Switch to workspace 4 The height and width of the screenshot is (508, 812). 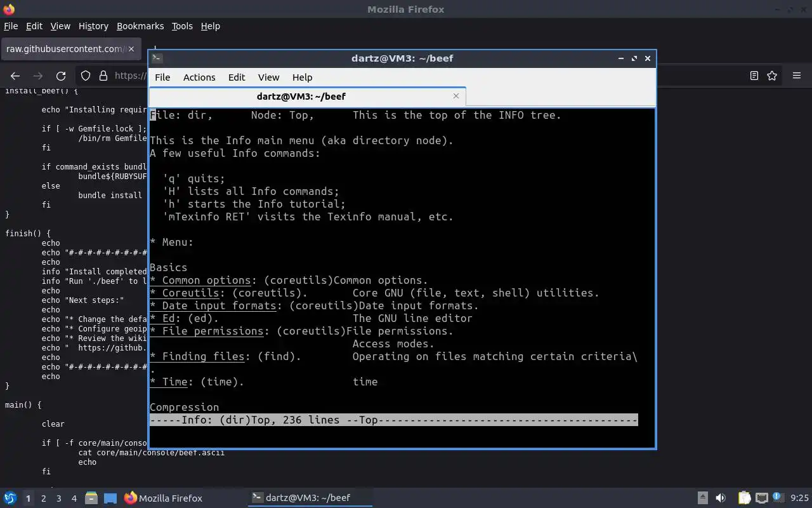(x=74, y=498)
